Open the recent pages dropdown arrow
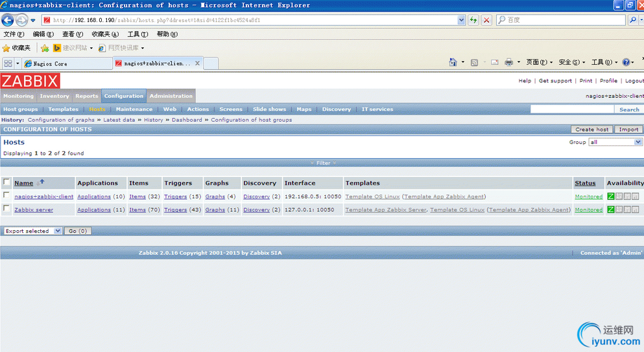 pos(33,20)
